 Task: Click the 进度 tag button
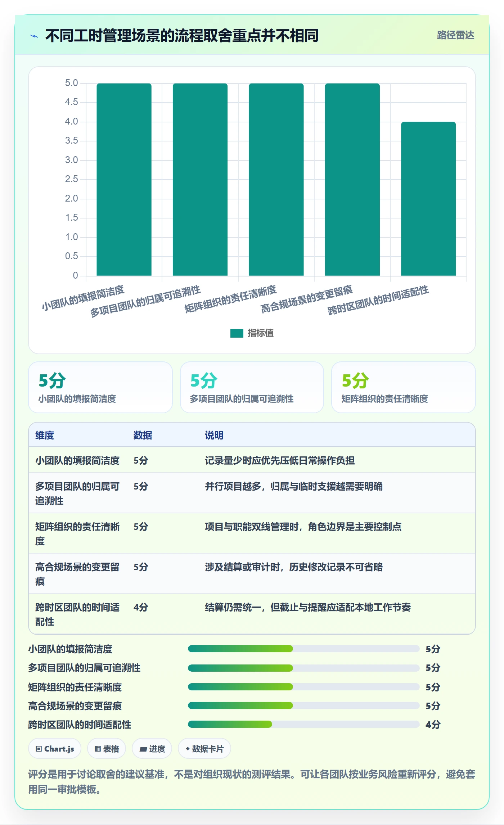tap(152, 749)
